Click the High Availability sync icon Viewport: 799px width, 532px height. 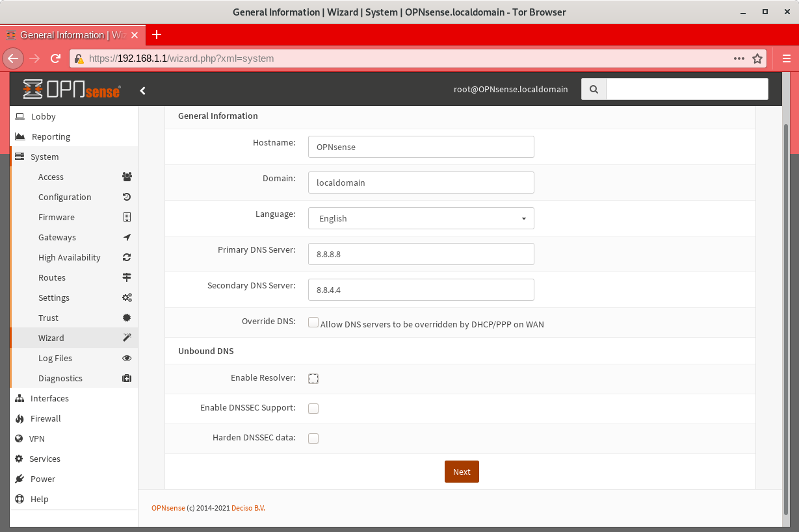(127, 257)
